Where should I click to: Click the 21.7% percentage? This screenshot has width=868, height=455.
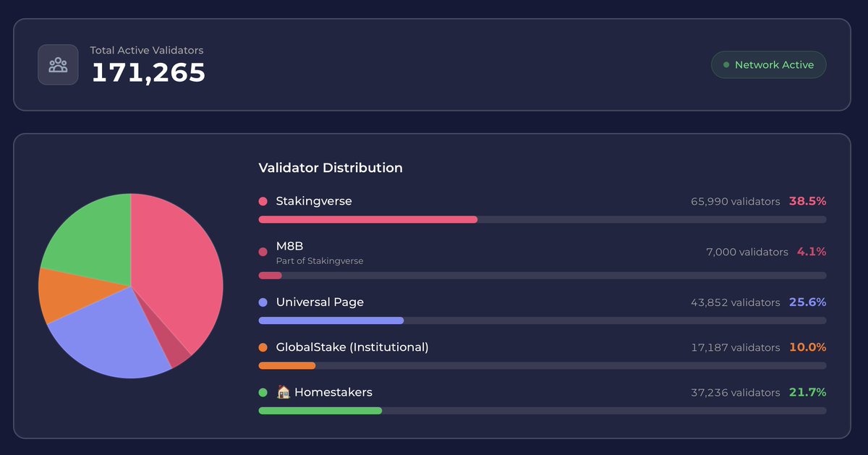tap(808, 392)
